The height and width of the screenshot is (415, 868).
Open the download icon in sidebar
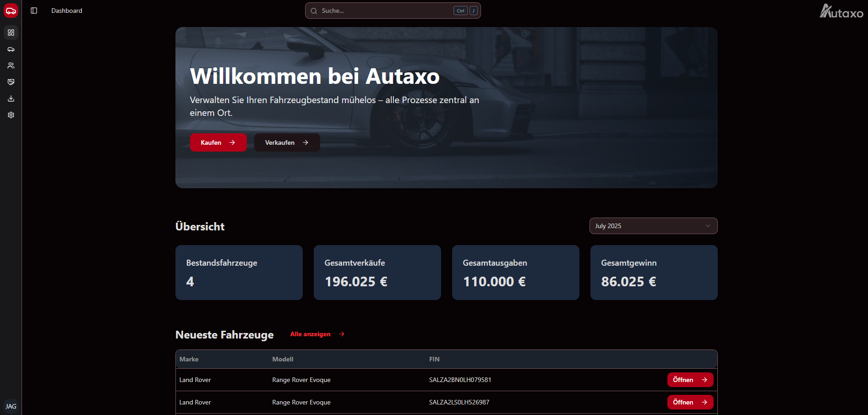click(x=11, y=98)
